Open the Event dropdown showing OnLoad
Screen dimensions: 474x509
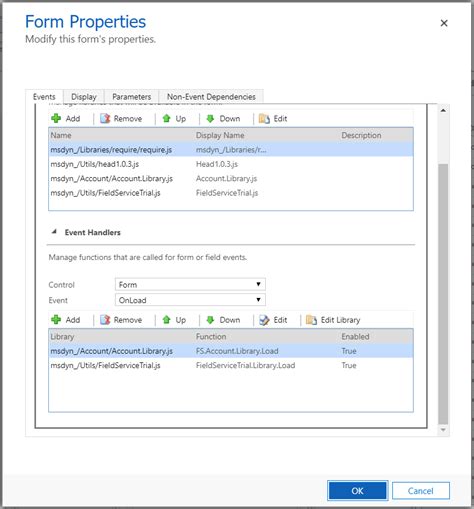point(190,300)
